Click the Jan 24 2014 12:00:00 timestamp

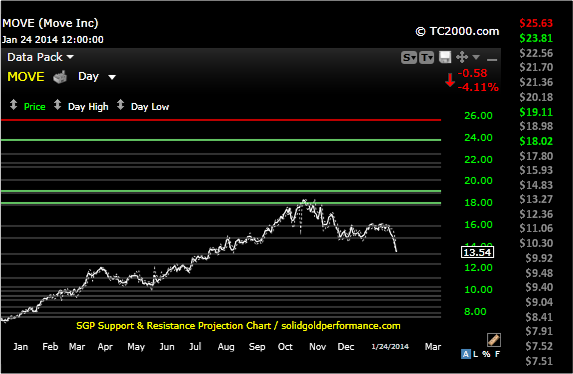(53, 39)
